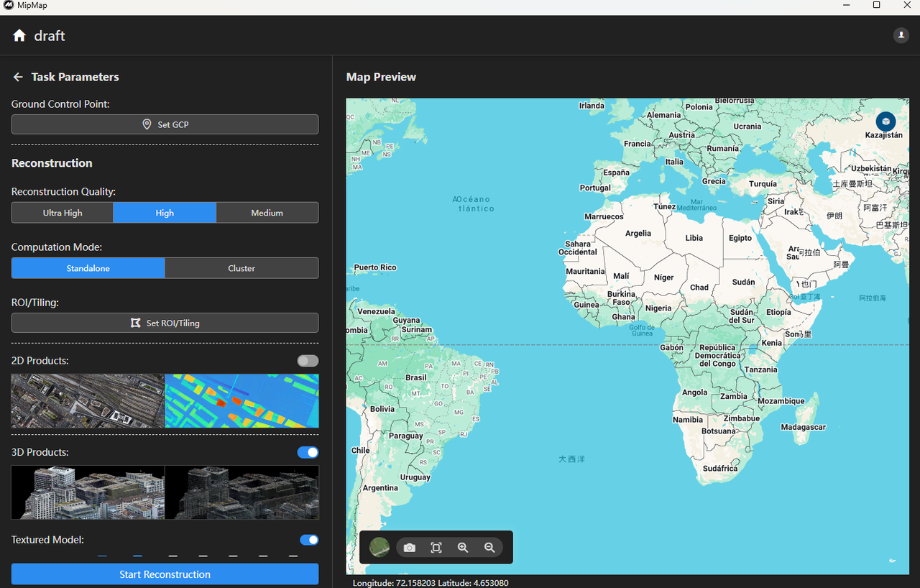Select High reconstruction quality
The height and width of the screenshot is (588, 920).
pos(165,213)
